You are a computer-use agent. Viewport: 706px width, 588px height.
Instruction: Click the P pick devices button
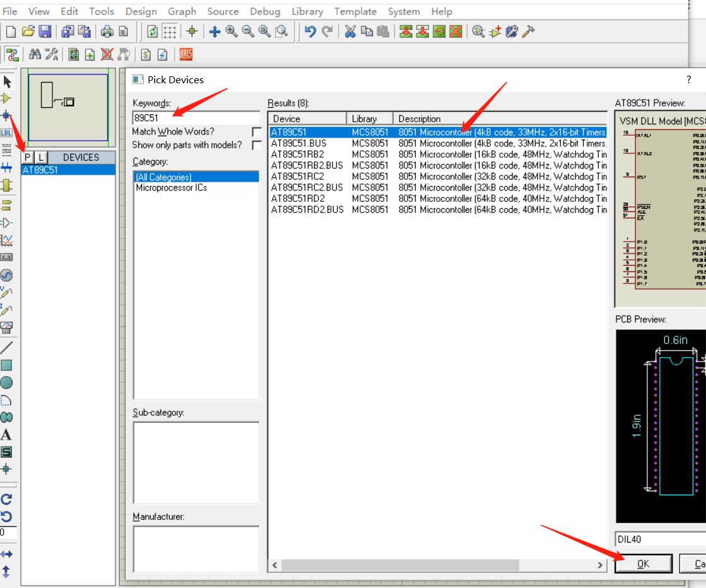(28, 157)
